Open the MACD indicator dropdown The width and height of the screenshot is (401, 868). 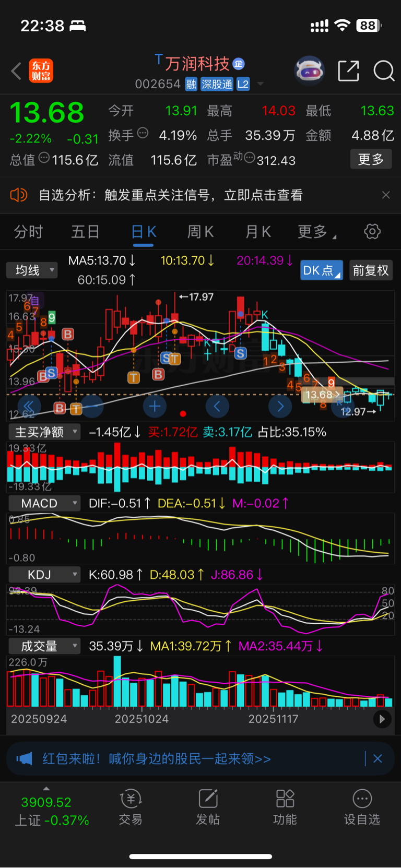pos(44,503)
